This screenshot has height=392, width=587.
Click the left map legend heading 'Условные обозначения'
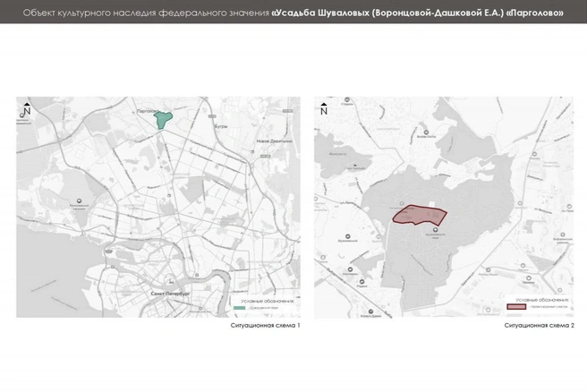(x=268, y=301)
